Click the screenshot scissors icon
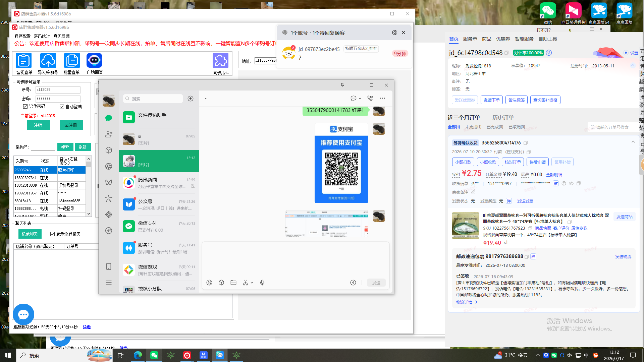 246,283
